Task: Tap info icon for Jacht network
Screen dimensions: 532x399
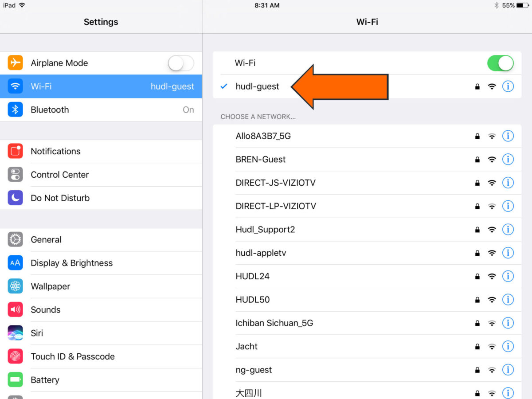Action: 508,346
